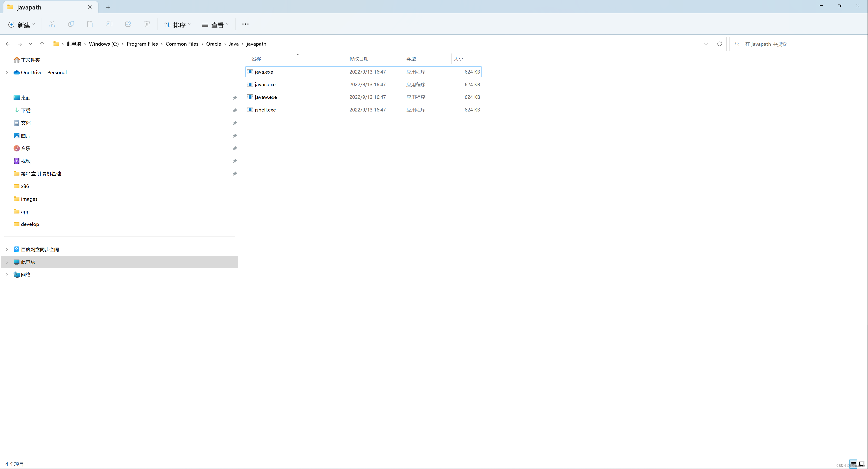Go back with the left arrow
Image resolution: width=868 pixels, height=469 pixels.
(7, 44)
